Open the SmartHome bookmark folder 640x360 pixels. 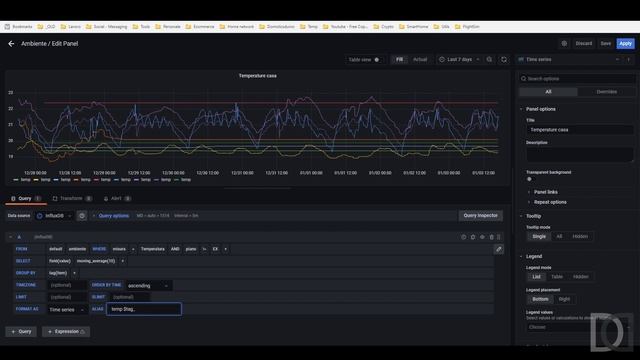(x=413, y=27)
